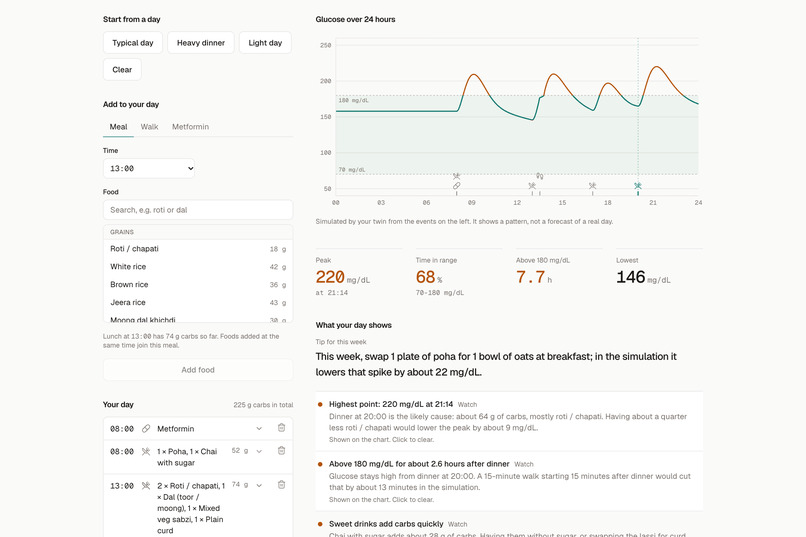Open the 'Above 180 mg/dL for about 2.6 hours' insight

click(x=509, y=482)
